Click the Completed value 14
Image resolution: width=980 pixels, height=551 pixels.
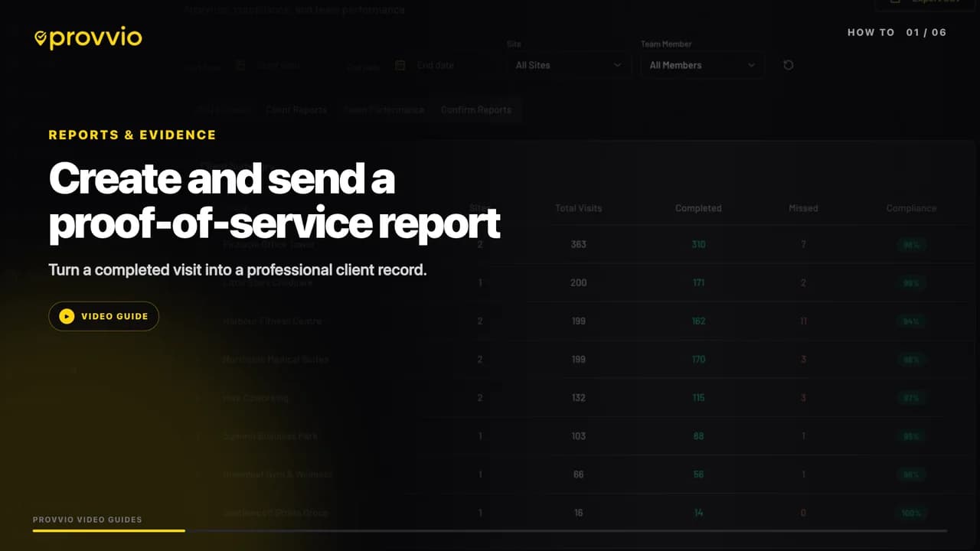(698, 513)
